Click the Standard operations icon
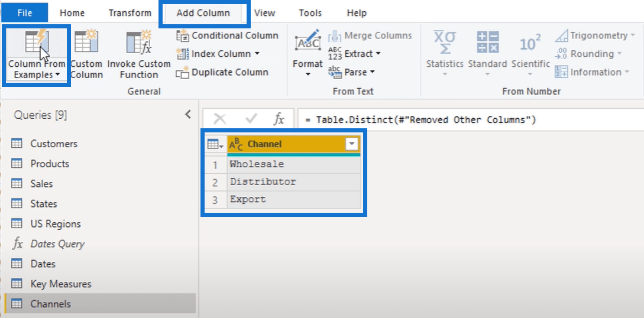The image size is (644, 318). (487, 42)
